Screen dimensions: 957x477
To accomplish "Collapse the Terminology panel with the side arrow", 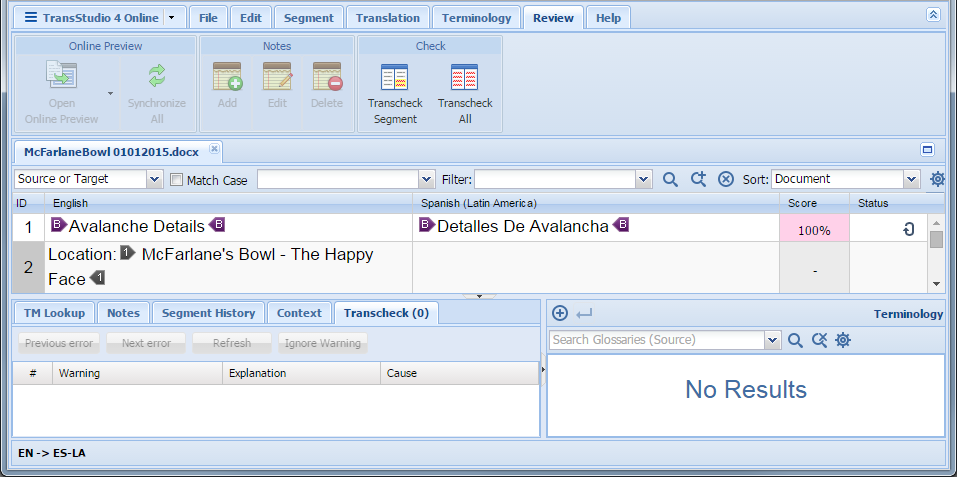I will 543,368.
